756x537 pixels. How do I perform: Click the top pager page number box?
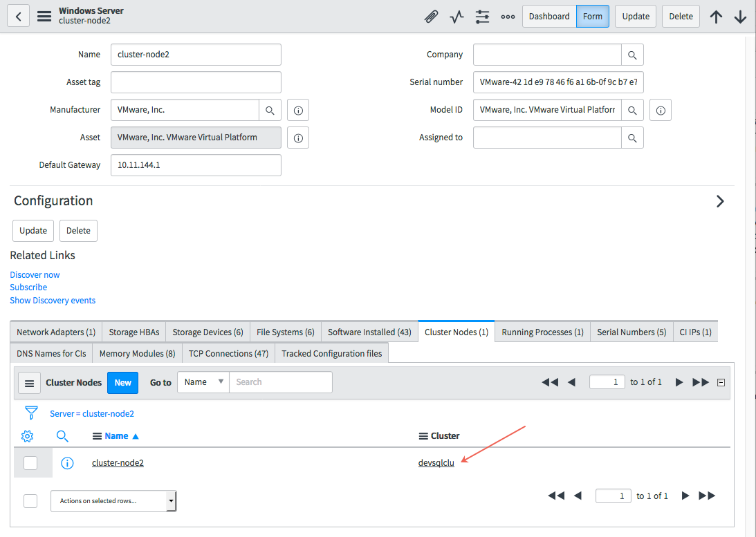607,382
